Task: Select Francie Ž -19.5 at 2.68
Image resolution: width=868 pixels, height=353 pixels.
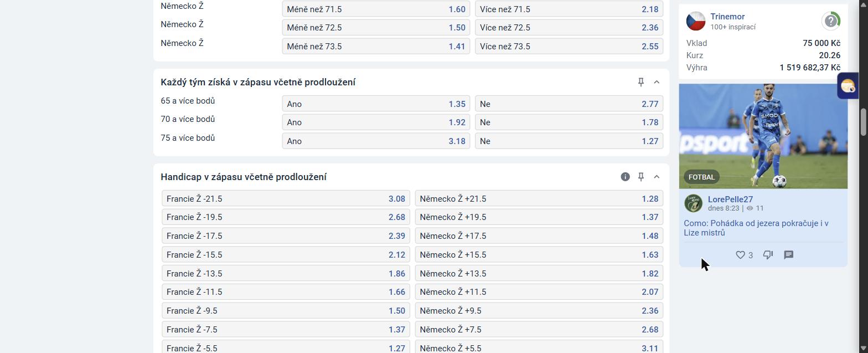Action: pyautogui.click(x=286, y=217)
